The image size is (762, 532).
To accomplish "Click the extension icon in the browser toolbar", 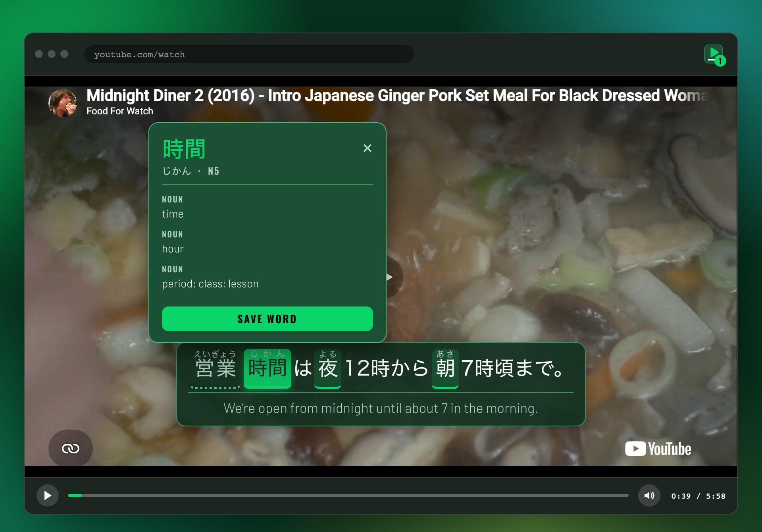I will click(x=714, y=55).
